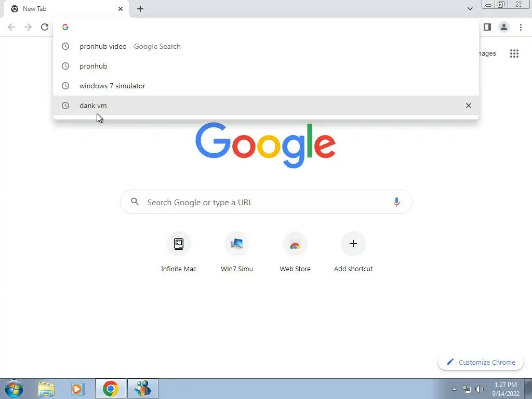Click the taskbar clock showing 1:27 PM
Viewport: 532px width, 399px height.
pos(506,389)
